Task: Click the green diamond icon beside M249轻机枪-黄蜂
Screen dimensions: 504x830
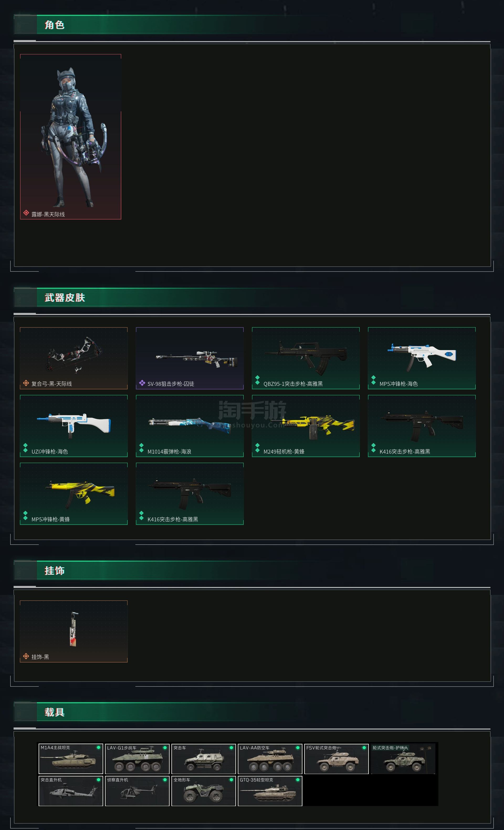Action: coord(257,448)
